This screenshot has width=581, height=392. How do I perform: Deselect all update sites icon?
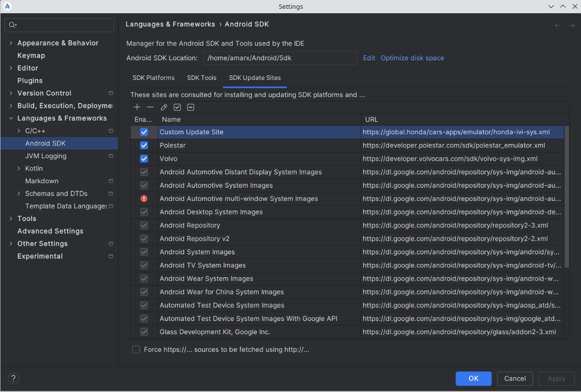[191, 107]
